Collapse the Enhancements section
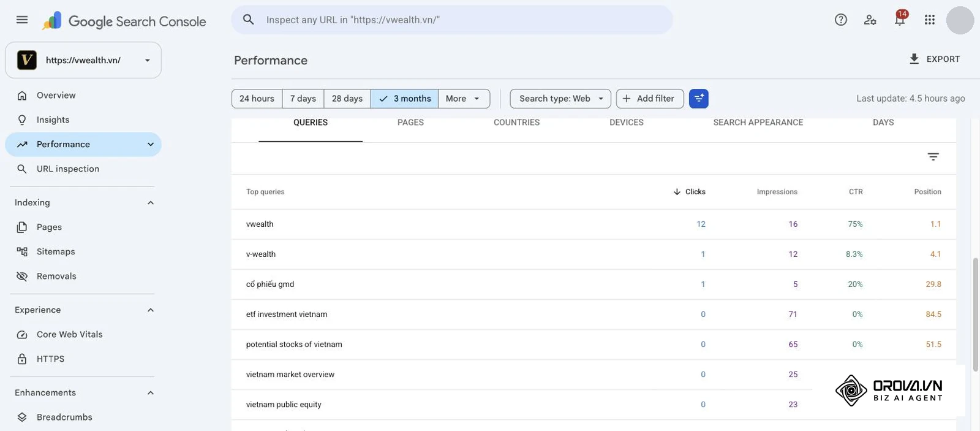Viewport: 980px width, 431px height. click(x=151, y=393)
